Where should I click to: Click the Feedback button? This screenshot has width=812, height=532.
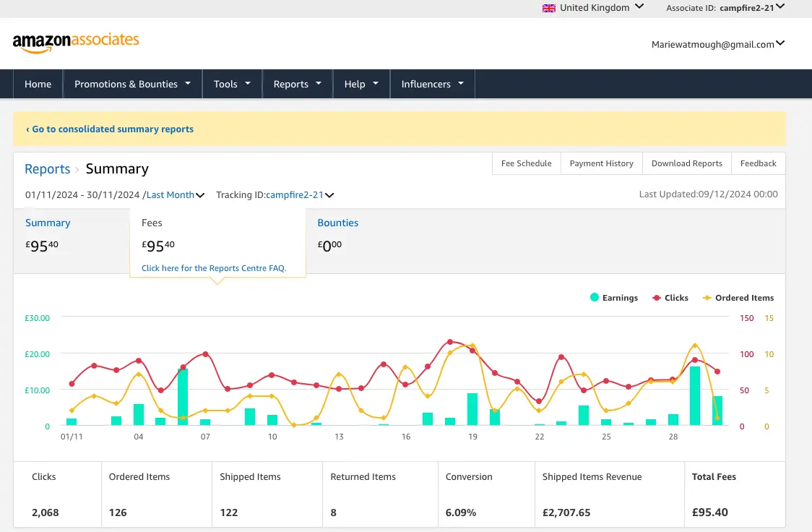(x=758, y=163)
